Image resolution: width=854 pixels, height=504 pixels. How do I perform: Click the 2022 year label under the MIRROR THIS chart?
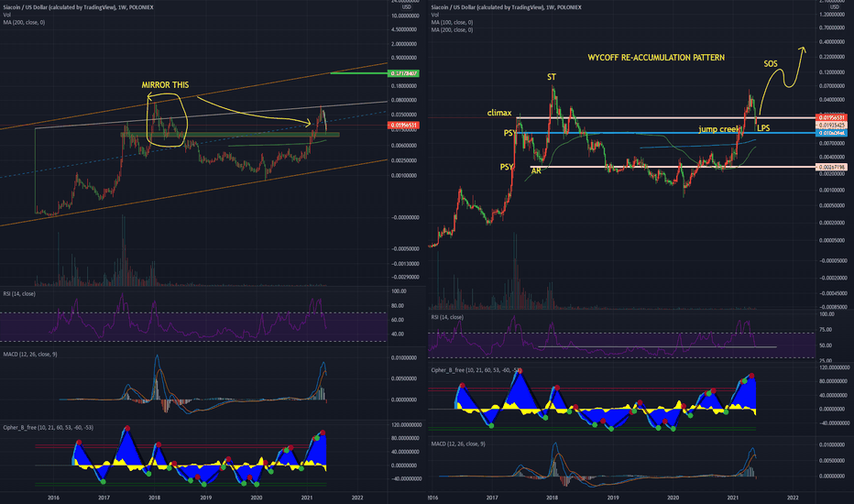click(357, 498)
